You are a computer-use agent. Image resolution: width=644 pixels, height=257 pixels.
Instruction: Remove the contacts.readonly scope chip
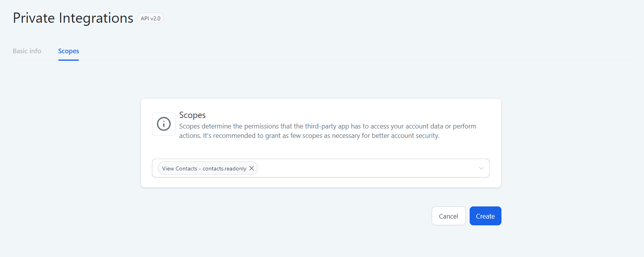(x=251, y=168)
